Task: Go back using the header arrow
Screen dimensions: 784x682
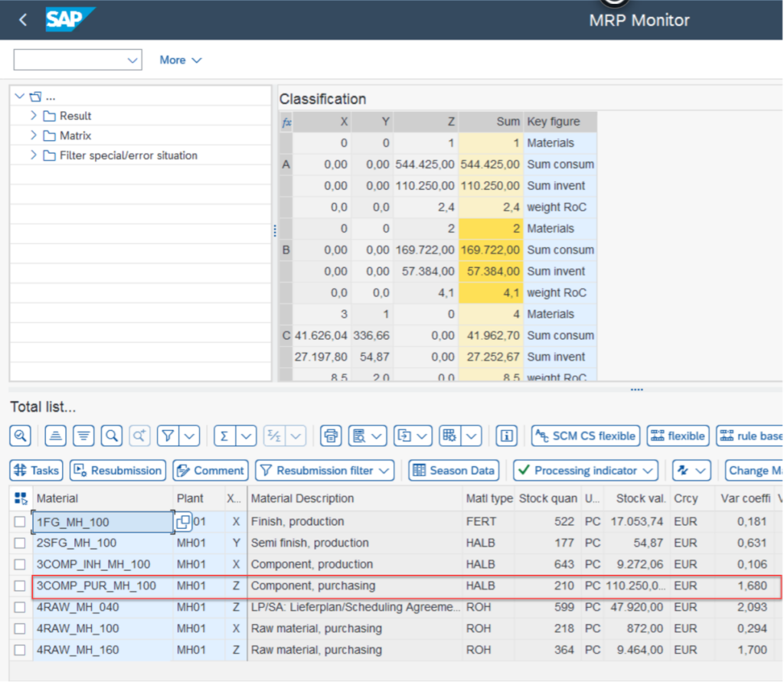Action: pyautogui.click(x=22, y=20)
